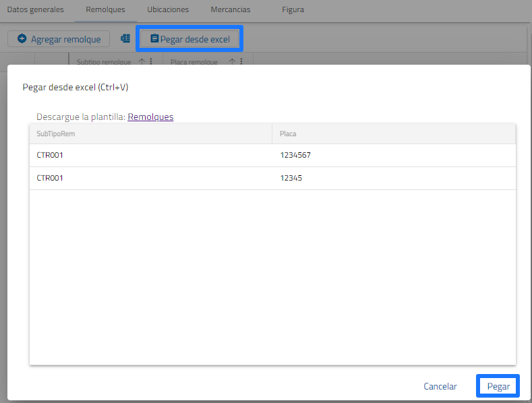Viewport: 532px width, 403px height.
Task: Open the Placa remolque column options menu
Action: pos(241,61)
